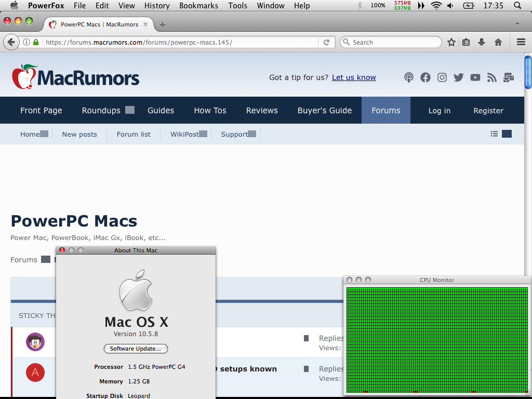Close the PowerPC Macs tab
Image resolution: width=532 pixels, height=399 pixels.
145,24
